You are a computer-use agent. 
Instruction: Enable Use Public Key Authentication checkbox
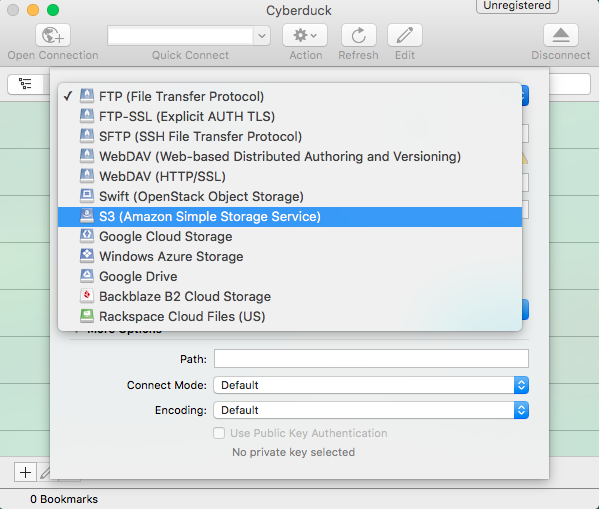(219, 433)
